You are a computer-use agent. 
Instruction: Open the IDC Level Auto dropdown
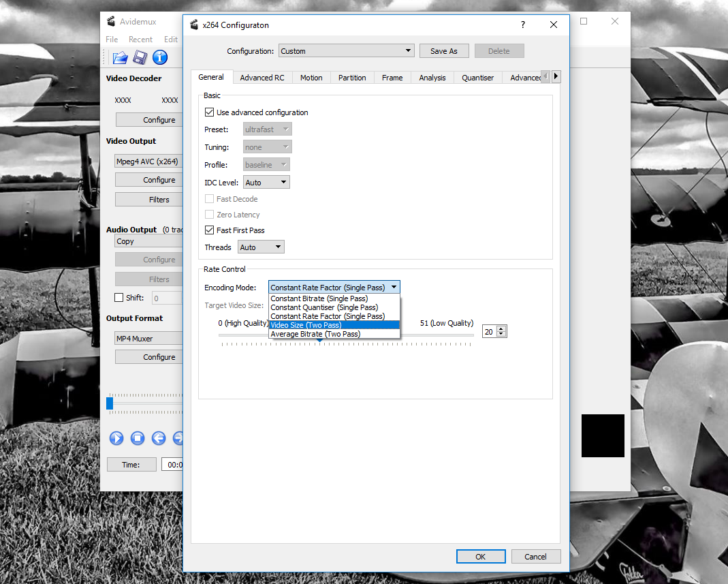pyautogui.click(x=266, y=183)
